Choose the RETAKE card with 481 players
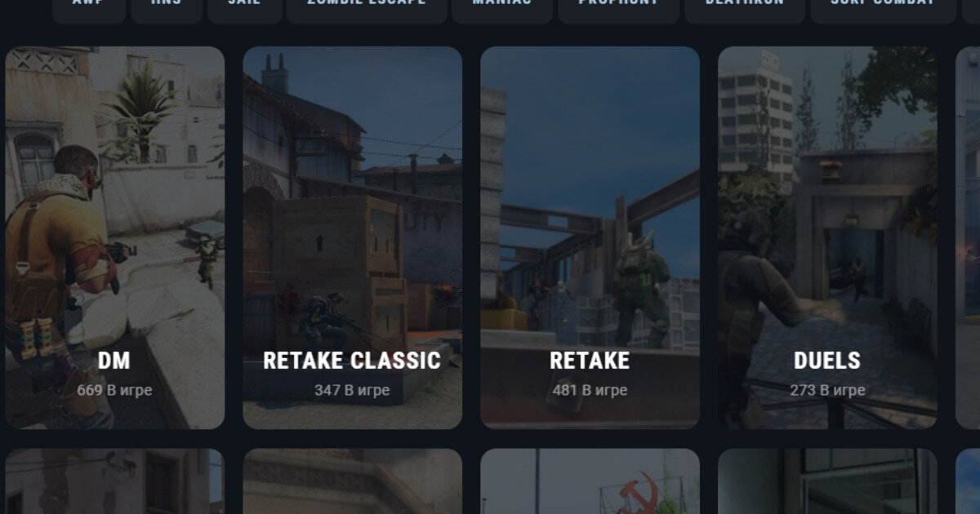The height and width of the screenshot is (514, 980). 590,237
